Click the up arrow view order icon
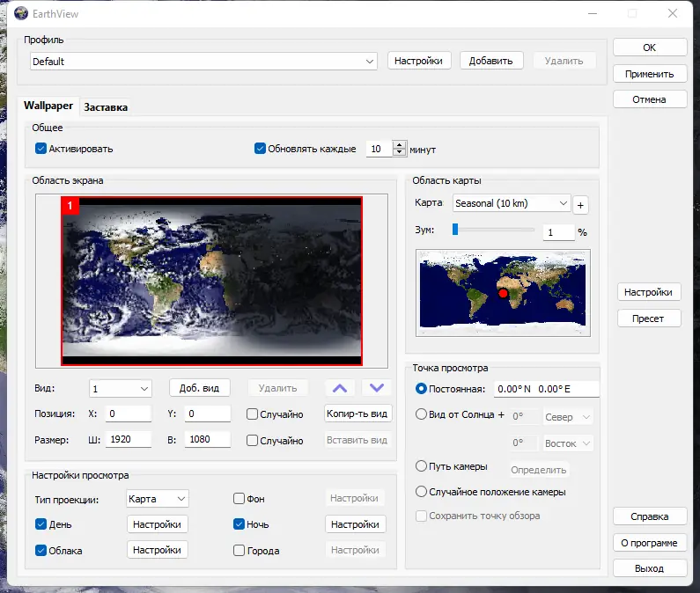Viewport: 700px width, 593px height. [340, 388]
